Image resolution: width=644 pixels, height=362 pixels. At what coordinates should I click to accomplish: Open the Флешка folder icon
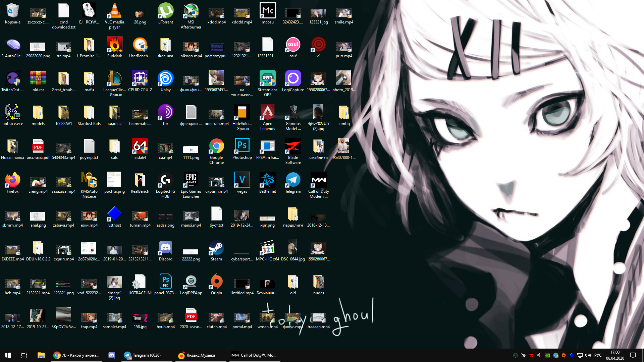[x=165, y=48]
